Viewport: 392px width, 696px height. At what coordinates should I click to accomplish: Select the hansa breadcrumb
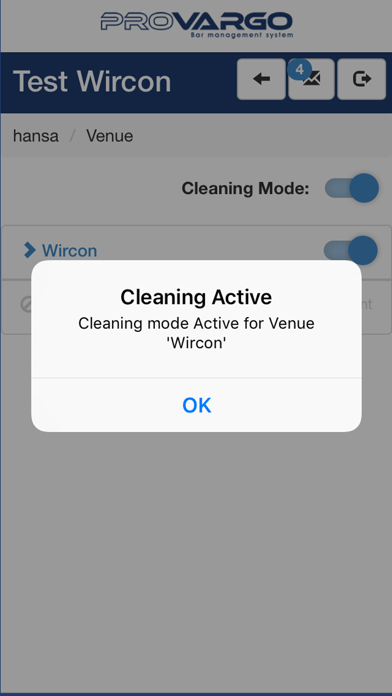click(x=36, y=136)
